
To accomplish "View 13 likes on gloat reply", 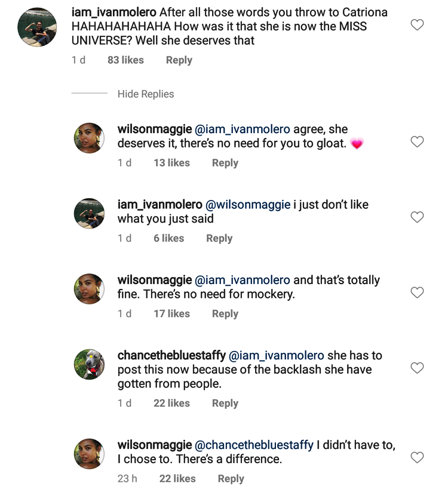I will point(171,163).
